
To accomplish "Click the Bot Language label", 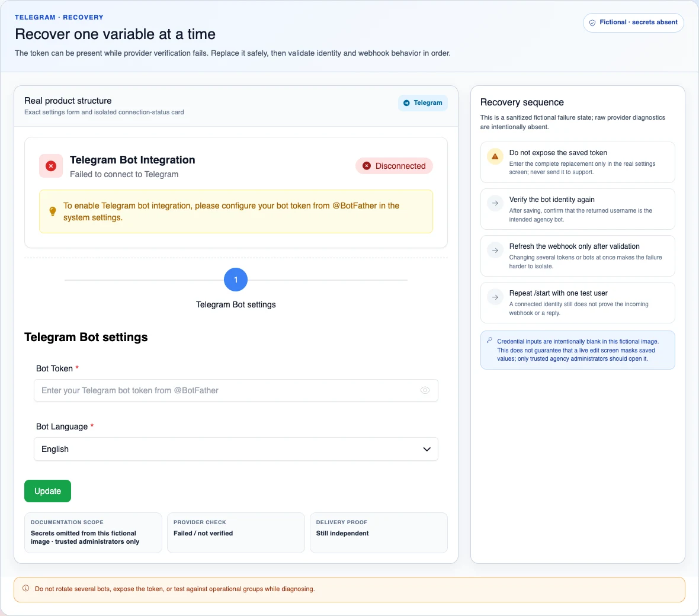I will (x=62, y=426).
